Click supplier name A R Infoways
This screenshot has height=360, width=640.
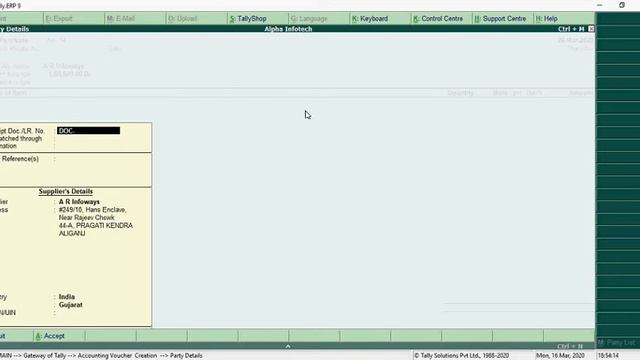pyautogui.click(x=79, y=202)
